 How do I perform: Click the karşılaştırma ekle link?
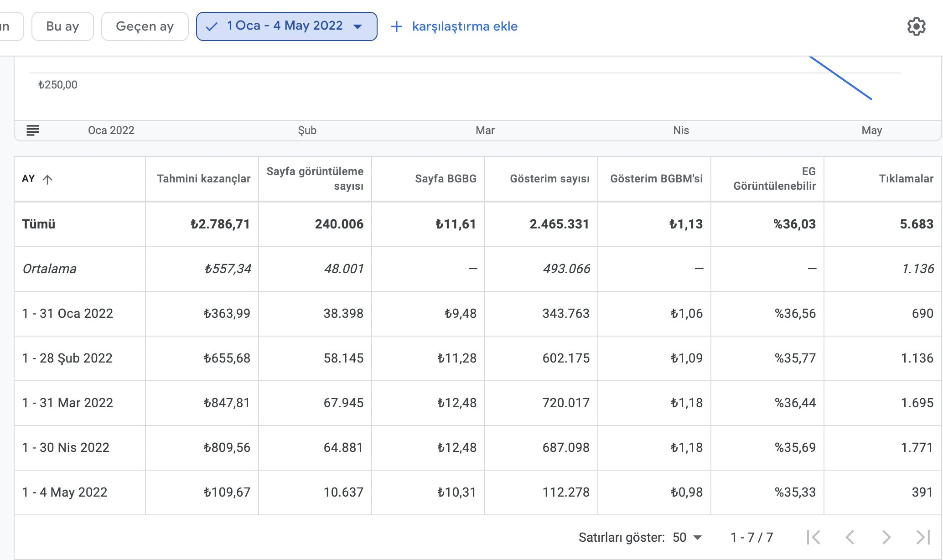(465, 26)
